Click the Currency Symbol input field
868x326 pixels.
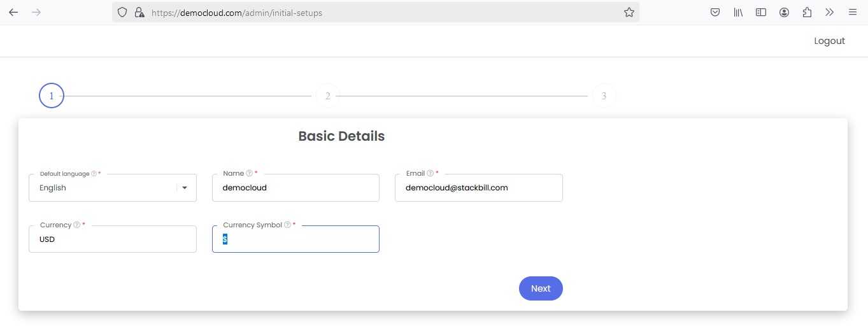tap(295, 239)
